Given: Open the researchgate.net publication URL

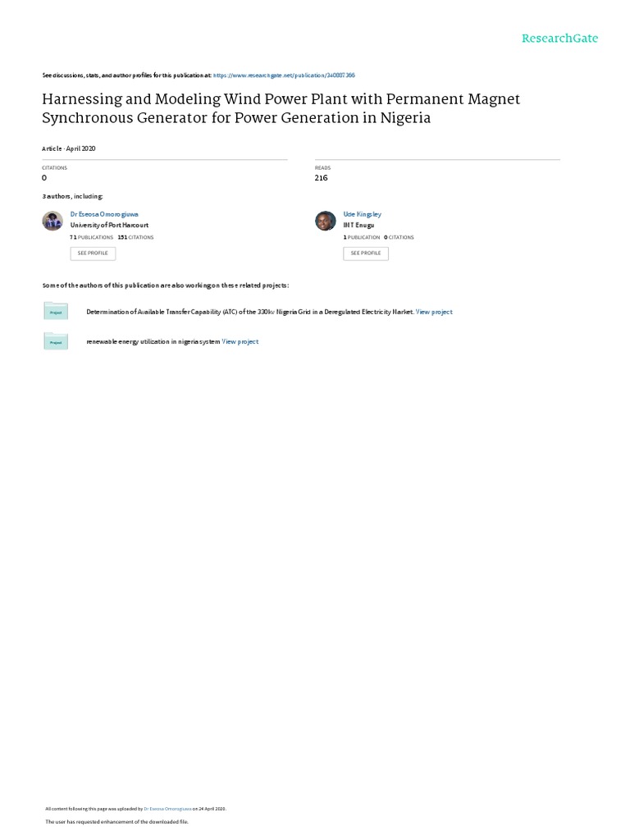Looking at the screenshot, I should pyautogui.click(x=284, y=75).
